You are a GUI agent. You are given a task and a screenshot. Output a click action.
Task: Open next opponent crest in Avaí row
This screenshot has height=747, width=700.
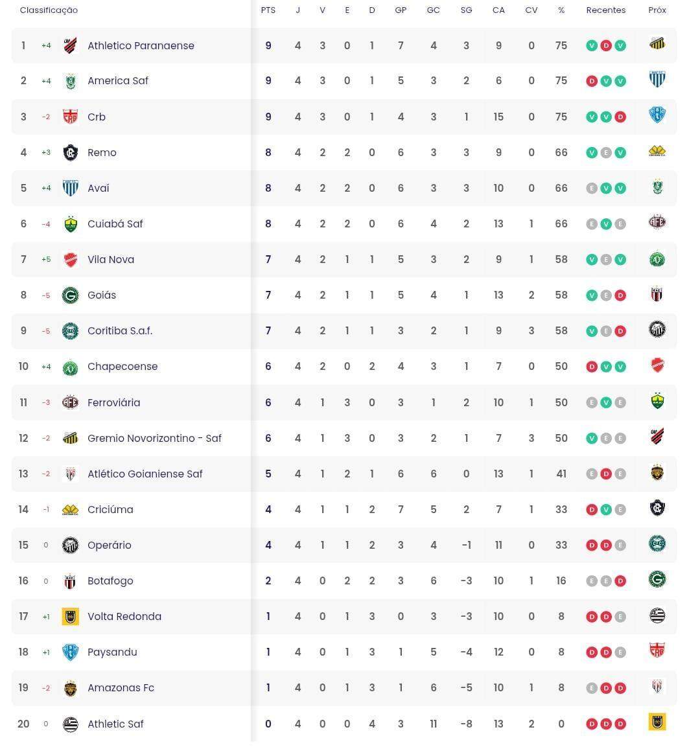click(657, 188)
